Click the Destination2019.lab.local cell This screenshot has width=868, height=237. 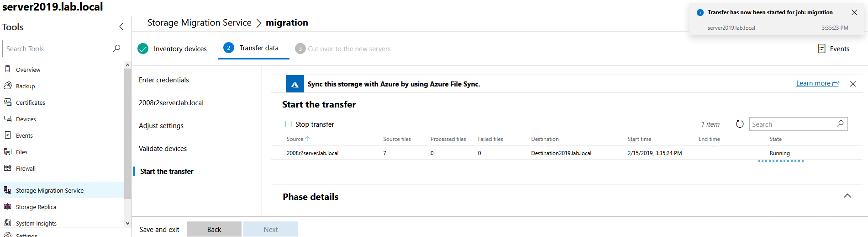coord(561,153)
